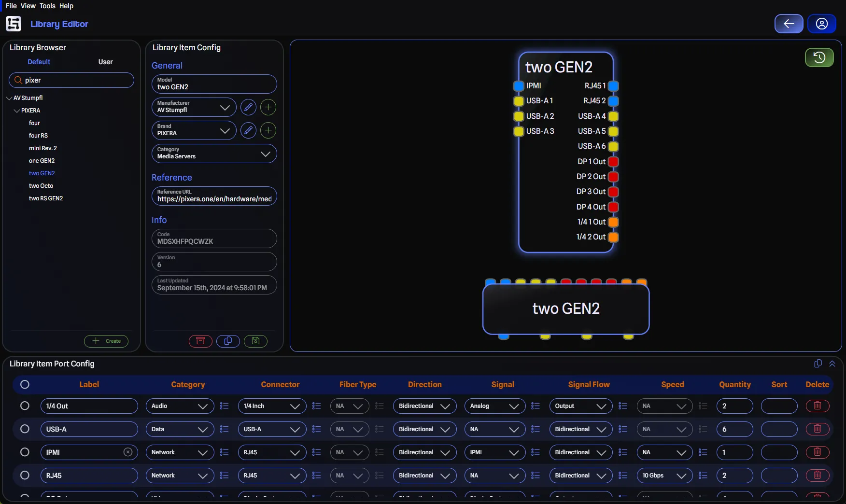Switch to the User library tab
The width and height of the screenshot is (846, 504).
[105, 62]
